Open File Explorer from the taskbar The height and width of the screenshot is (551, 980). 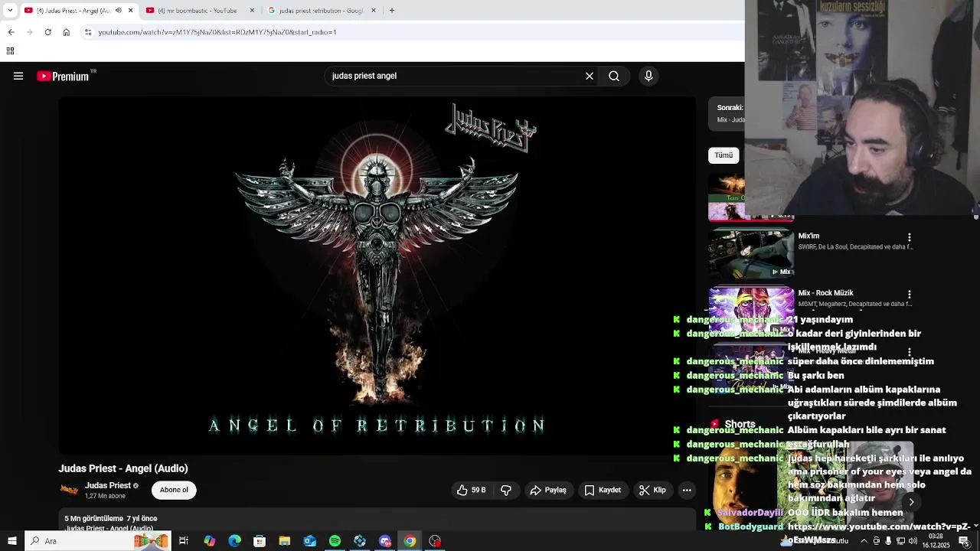tap(285, 541)
